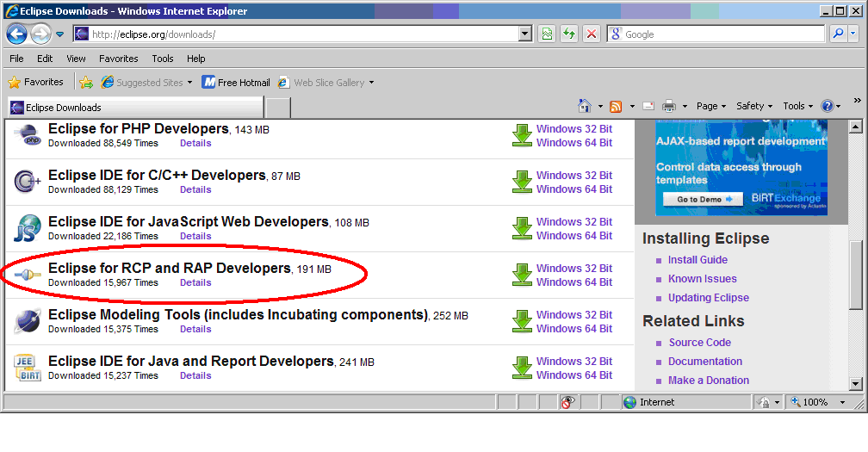Click the Read Mail icon
This screenshot has height=452, width=868.
[x=648, y=106]
